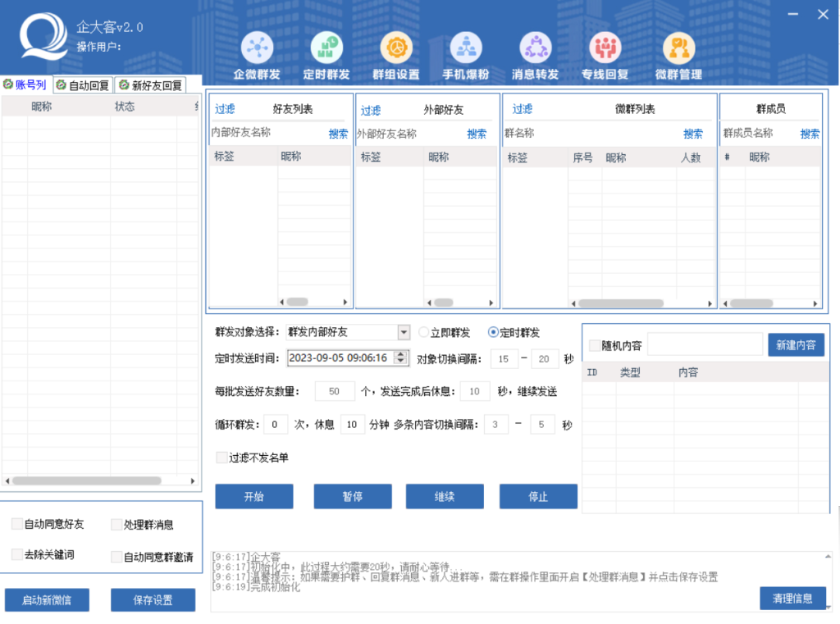Expand the 群发对象选择 dropdown
840x624 pixels.
point(403,332)
